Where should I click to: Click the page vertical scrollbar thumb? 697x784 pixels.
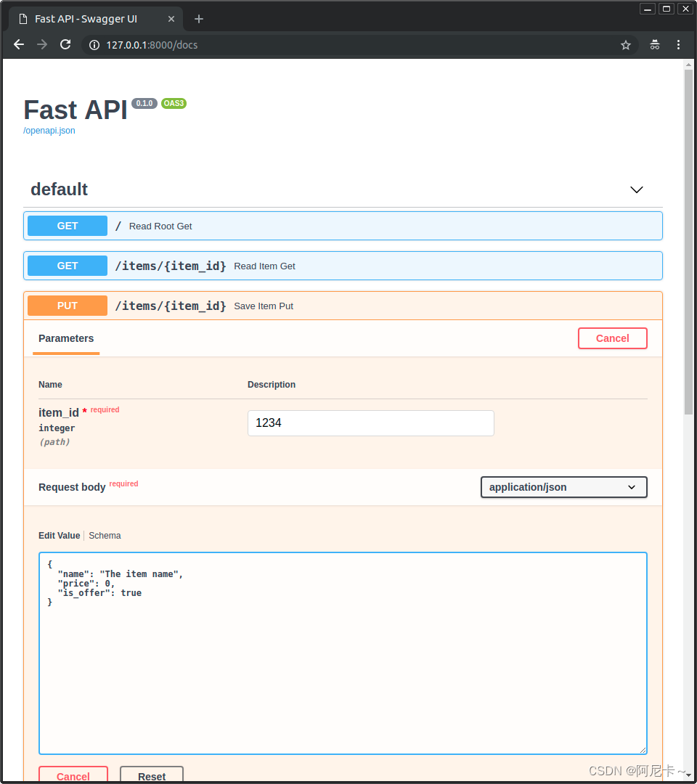point(688,242)
